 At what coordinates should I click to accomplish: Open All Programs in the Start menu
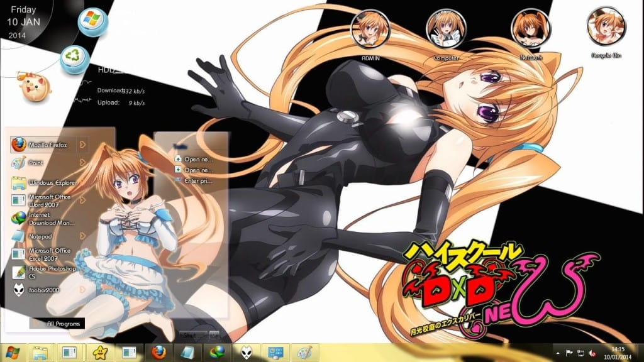point(57,324)
